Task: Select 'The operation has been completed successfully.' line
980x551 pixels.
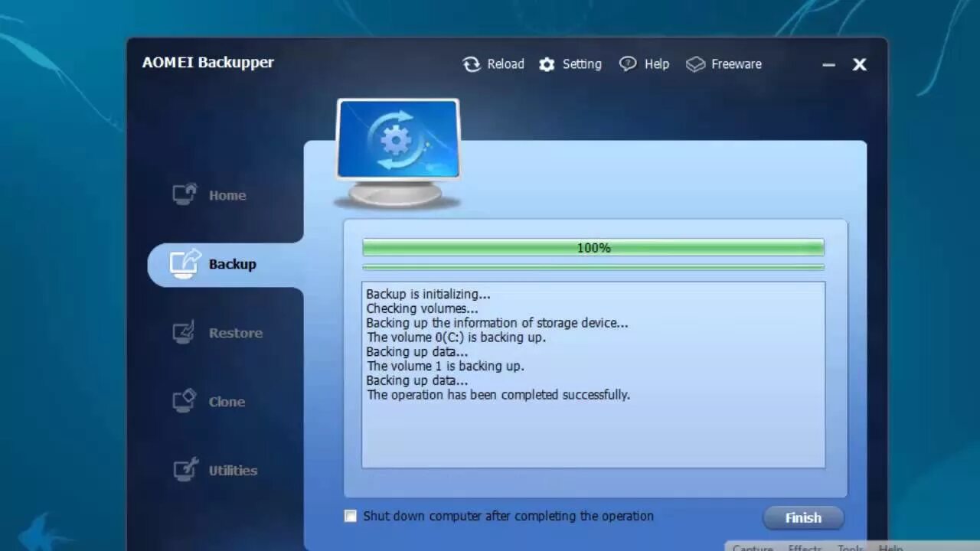Action: (498, 395)
